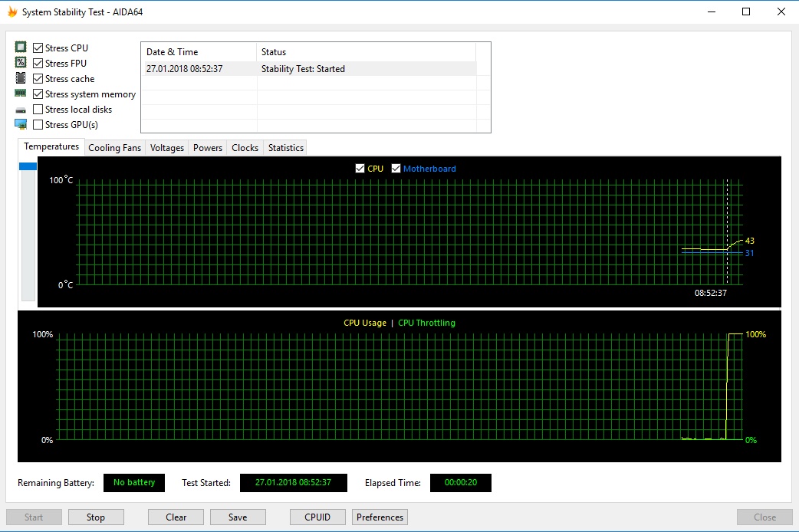
Task: Open the Powers tab
Action: (x=207, y=148)
